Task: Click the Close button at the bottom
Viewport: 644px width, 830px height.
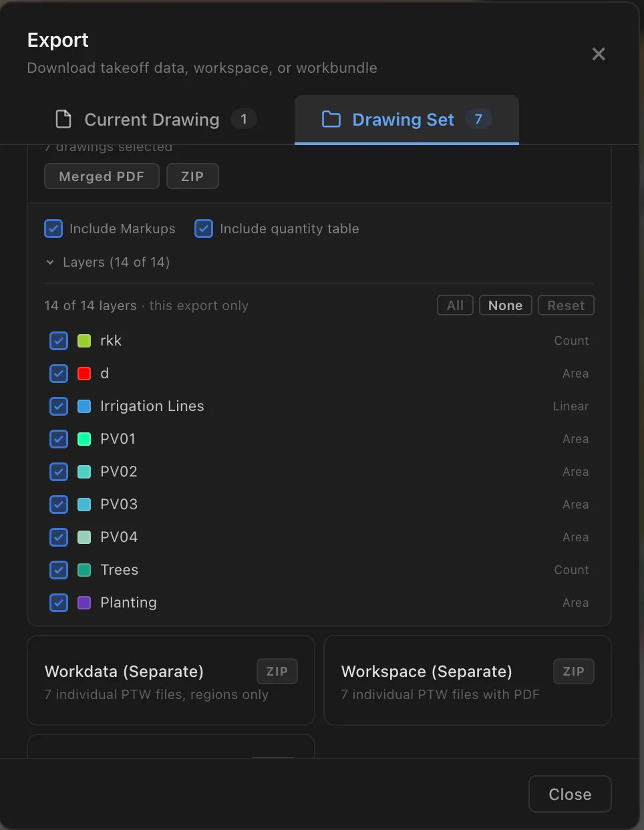Action: pos(570,794)
